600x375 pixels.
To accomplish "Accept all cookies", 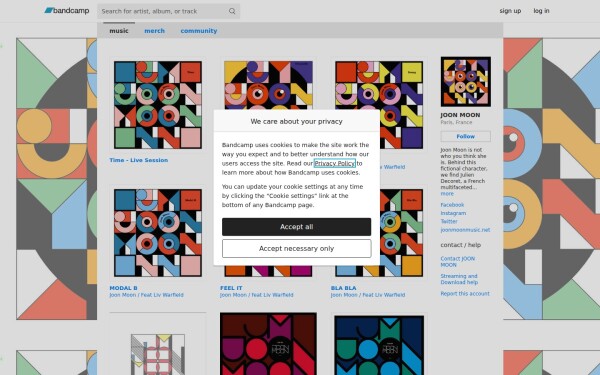I will click(297, 227).
